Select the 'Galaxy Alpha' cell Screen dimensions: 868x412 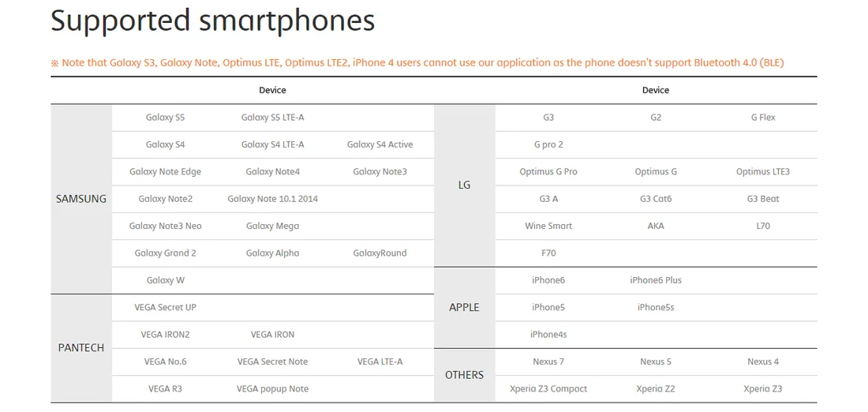click(273, 253)
